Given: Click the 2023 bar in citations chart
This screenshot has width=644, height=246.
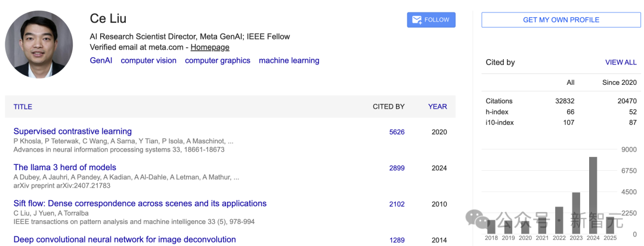Looking at the screenshot, I should pyautogui.click(x=576, y=213).
